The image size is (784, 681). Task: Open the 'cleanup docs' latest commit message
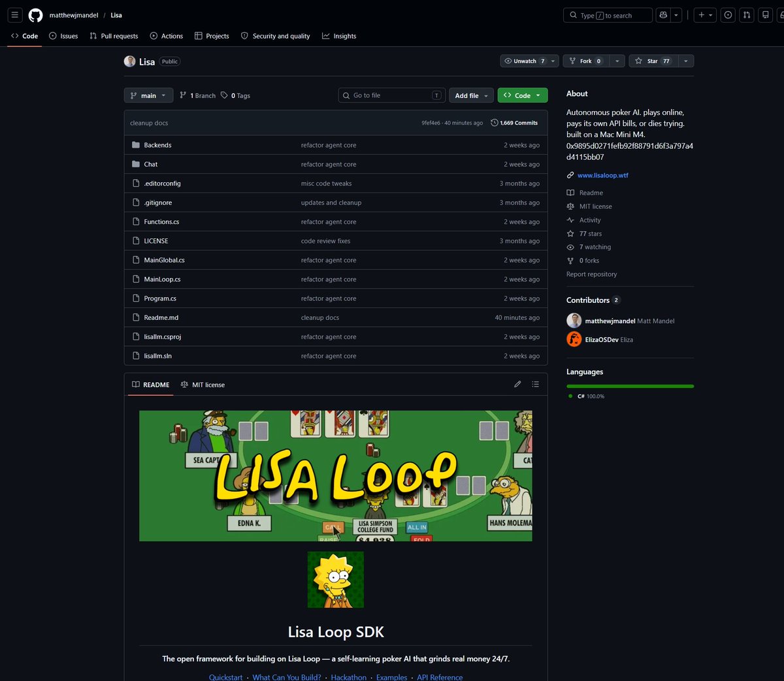(149, 123)
